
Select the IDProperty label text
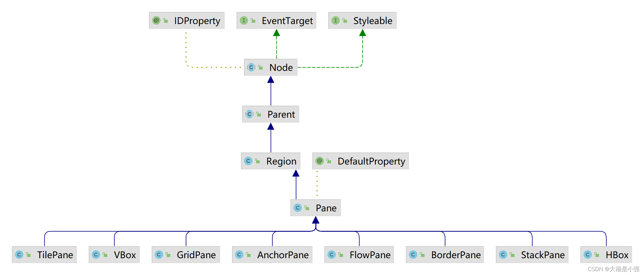[x=197, y=21]
